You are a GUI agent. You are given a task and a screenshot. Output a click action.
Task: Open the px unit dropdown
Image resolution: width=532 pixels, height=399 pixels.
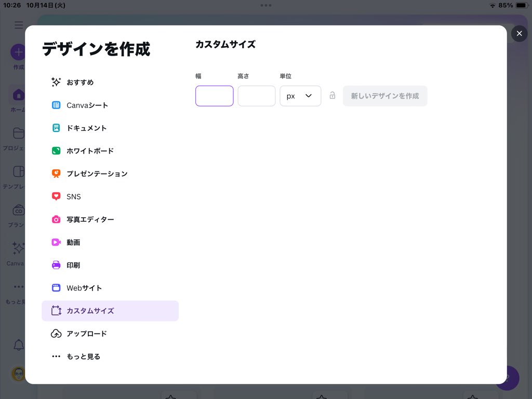pyautogui.click(x=300, y=96)
